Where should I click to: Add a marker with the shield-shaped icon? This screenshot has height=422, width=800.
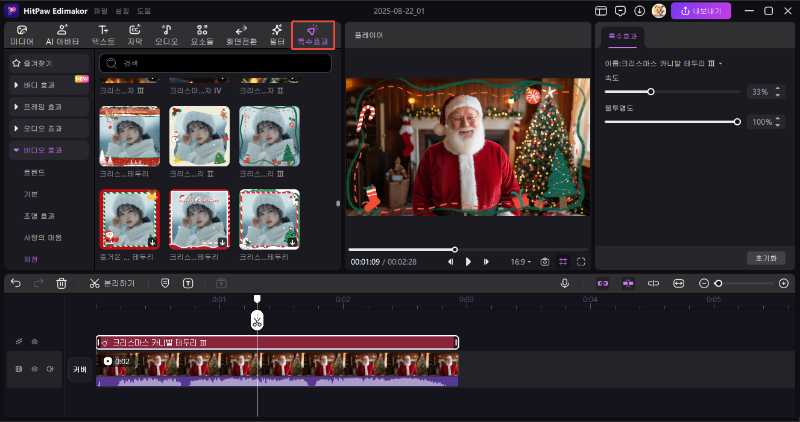(165, 283)
